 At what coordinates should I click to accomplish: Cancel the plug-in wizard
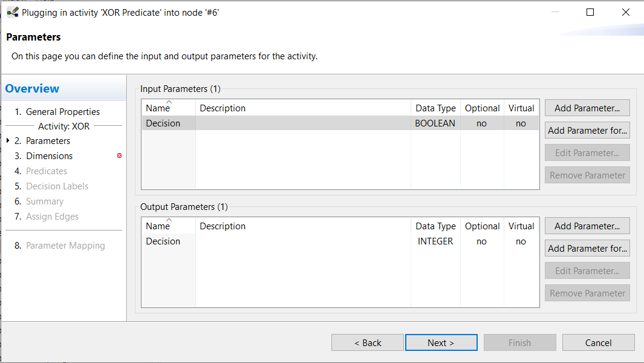598,343
